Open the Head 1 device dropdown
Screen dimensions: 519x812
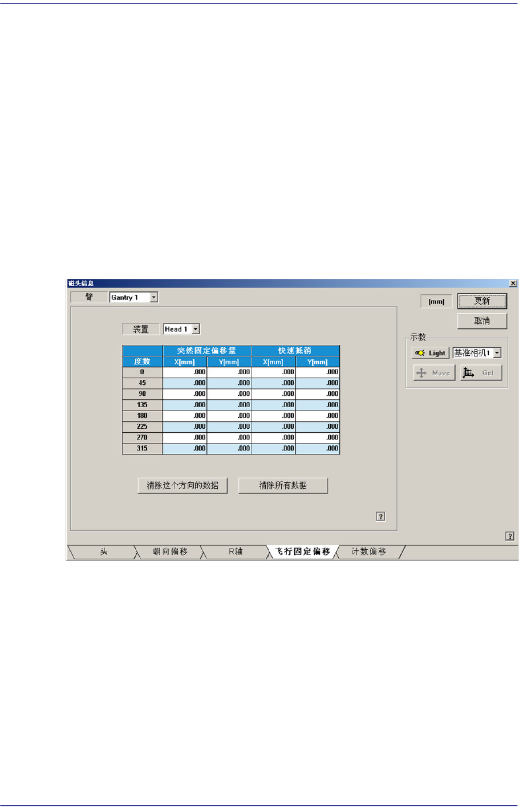pyautogui.click(x=195, y=329)
